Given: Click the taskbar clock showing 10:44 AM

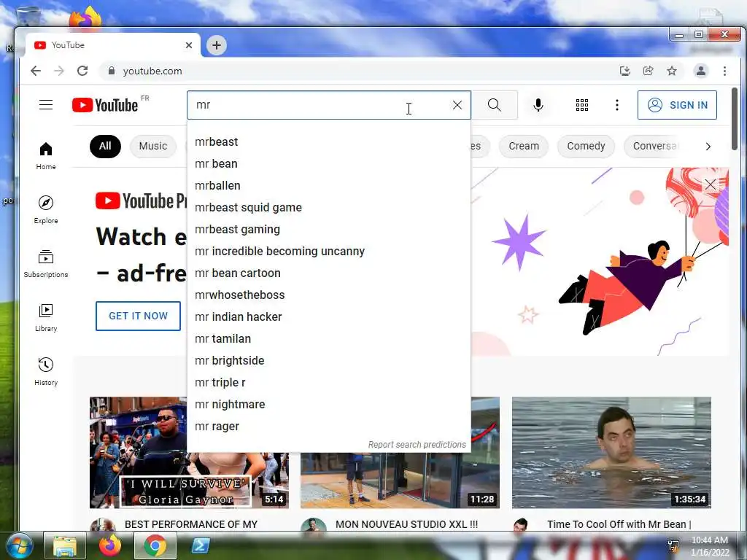Looking at the screenshot, I should pos(710,546).
